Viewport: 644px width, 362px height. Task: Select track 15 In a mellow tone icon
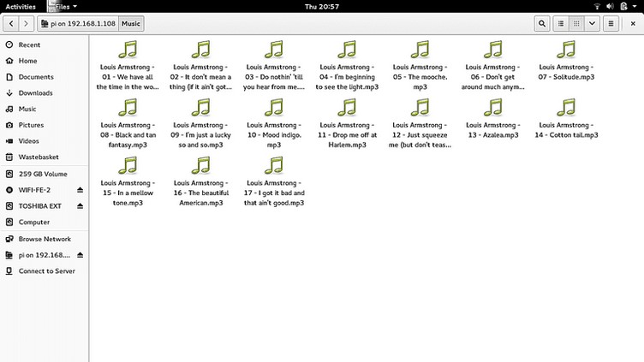point(128,165)
